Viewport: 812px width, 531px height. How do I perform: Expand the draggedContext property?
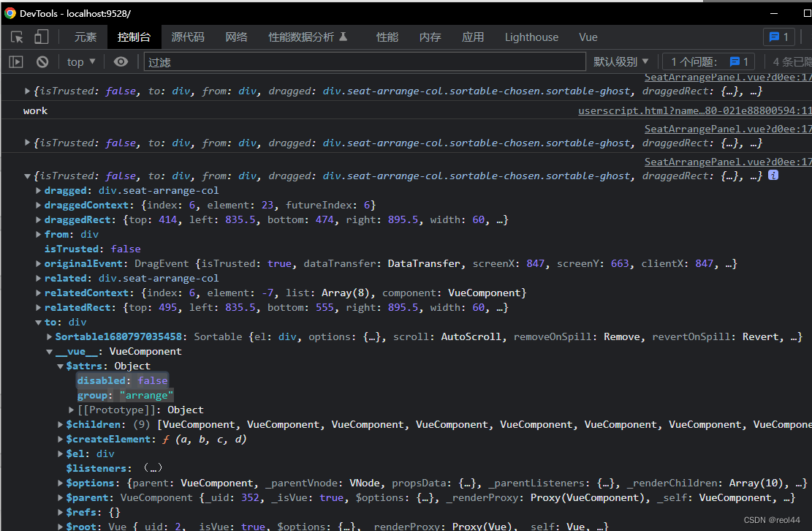click(38, 205)
